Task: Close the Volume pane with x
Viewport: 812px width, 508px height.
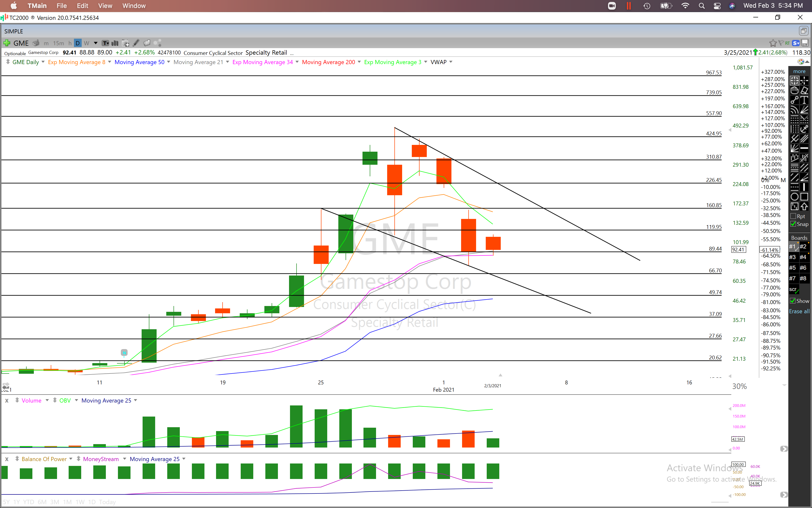Action: pyautogui.click(x=7, y=400)
